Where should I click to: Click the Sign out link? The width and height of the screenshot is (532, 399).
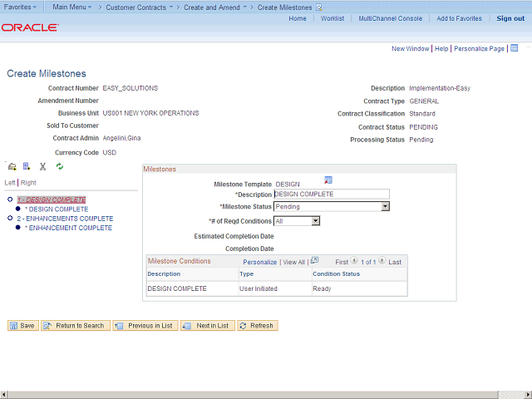click(510, 18)
